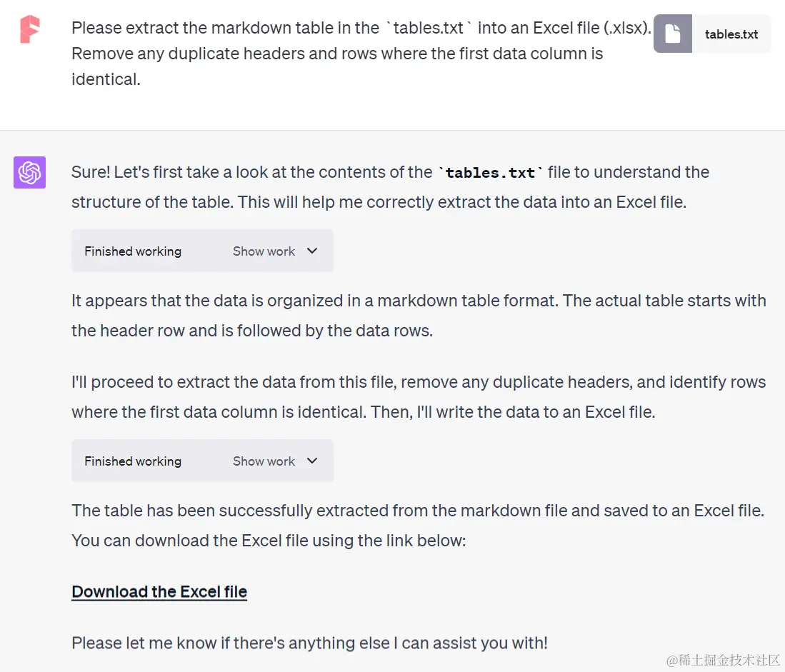The height and width of the screenshot is (672, 785).
Task: Click the Please let me know closing line
Action: (309, 643)
